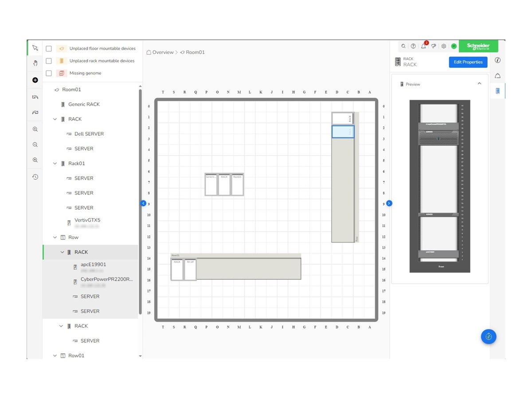Open the settings gear icon
This screenshot has width=532, height=399.
[x=443, y=46]
